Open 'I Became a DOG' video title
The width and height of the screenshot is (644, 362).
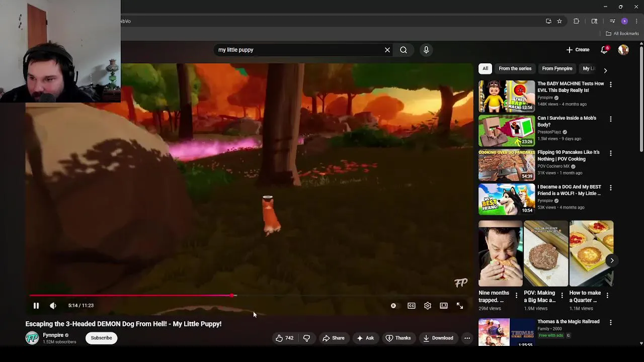tap(569, 190)
